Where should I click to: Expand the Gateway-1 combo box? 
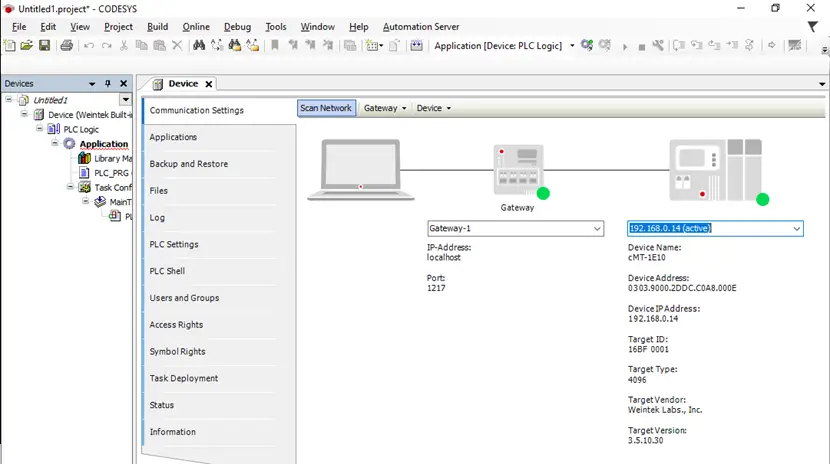pos(597,229)
